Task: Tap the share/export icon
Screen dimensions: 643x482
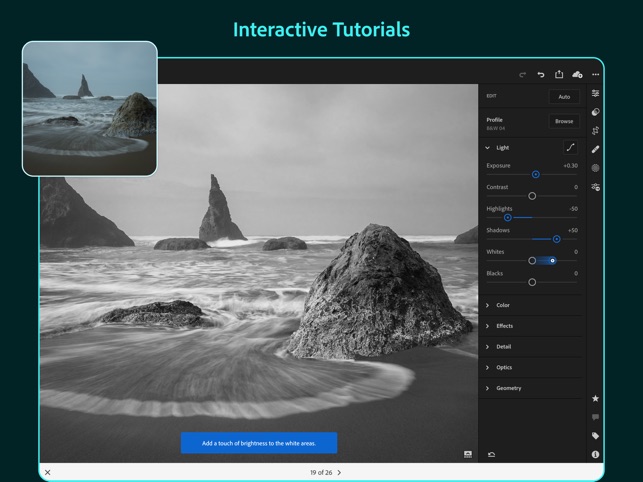Action: (x=559, y=74)
